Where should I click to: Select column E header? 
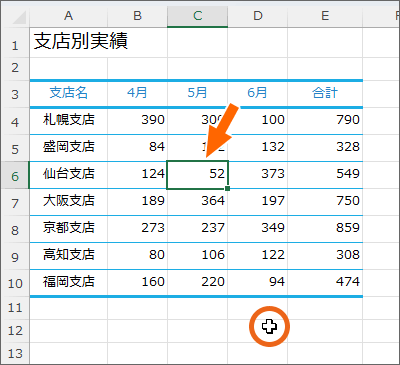click(325, 16)
